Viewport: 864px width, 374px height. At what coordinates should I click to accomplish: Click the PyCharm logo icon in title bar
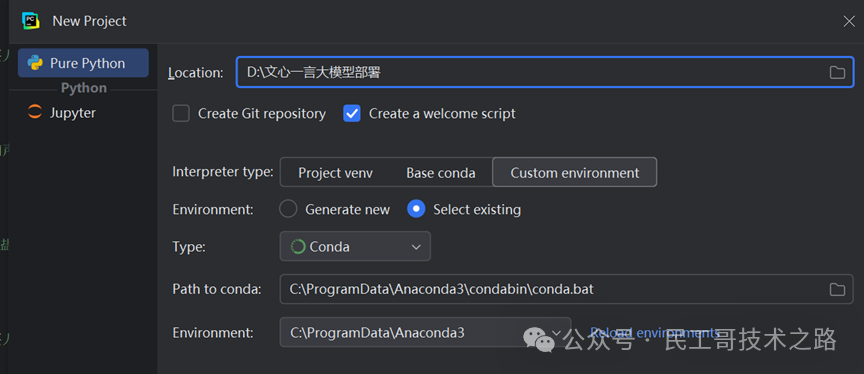(31, 21)
